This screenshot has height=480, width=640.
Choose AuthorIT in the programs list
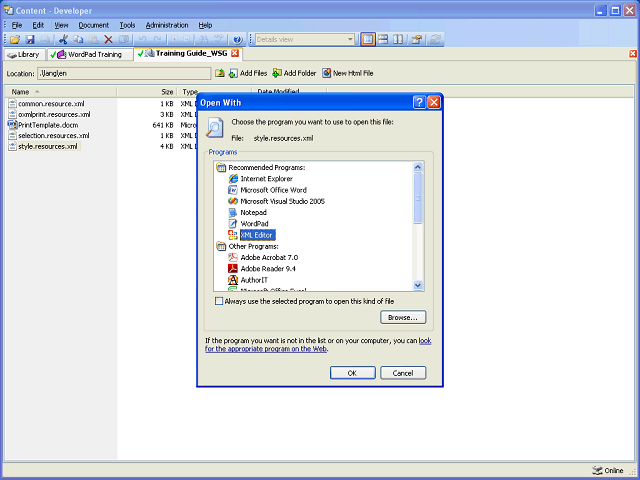pyautogui.click(x=254, y=280)
